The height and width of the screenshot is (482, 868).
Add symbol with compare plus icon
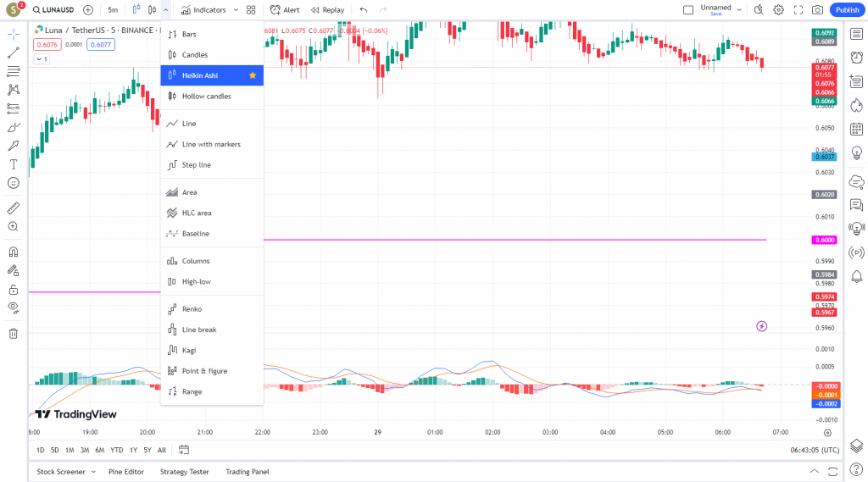88,10
